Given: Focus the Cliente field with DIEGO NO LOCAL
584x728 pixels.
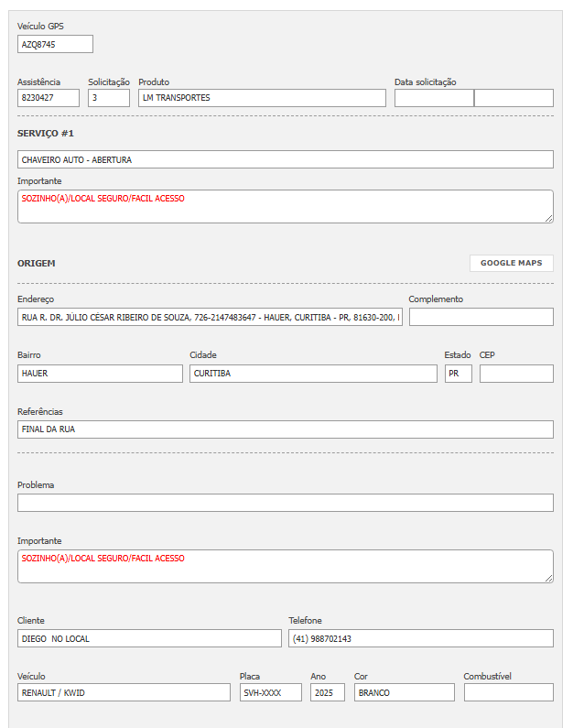Looking at the screenshot, I should click(149, 638).
